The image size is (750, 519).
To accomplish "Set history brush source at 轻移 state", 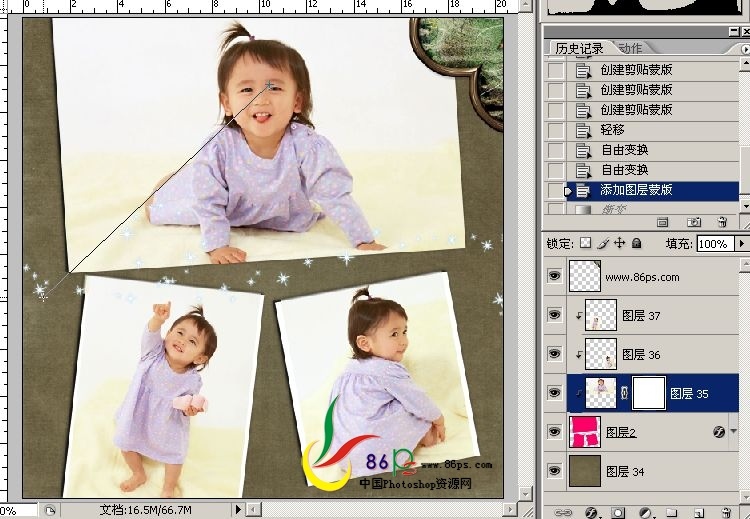I will [x=556, y=130].
